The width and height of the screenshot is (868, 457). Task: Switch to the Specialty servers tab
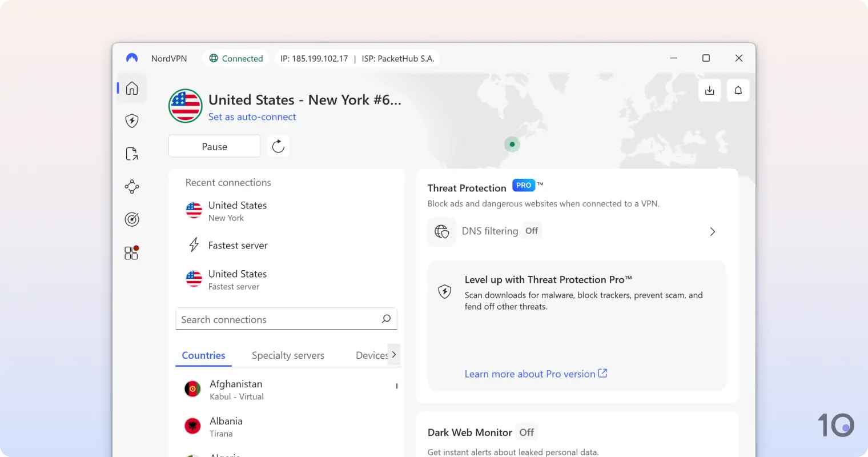288,355
